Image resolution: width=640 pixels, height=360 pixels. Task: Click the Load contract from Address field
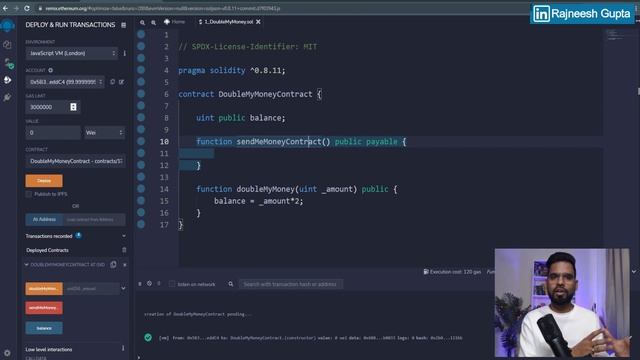94,220
